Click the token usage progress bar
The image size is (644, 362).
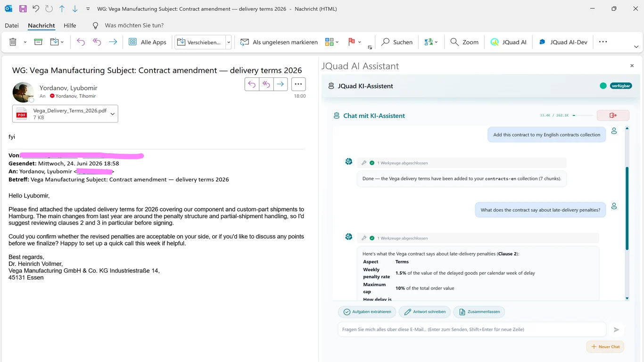(582, 115)
